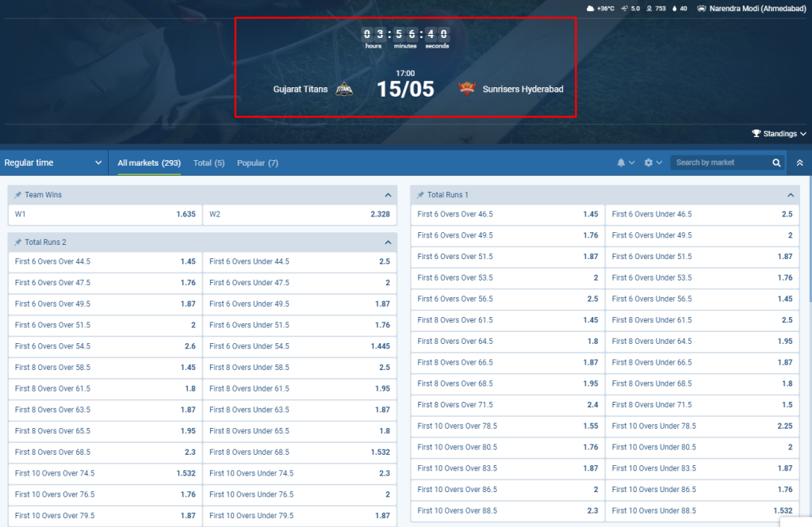Open the settings gear dropdown arrow
This screenshot has width=812, height=527.
[659, 162]
